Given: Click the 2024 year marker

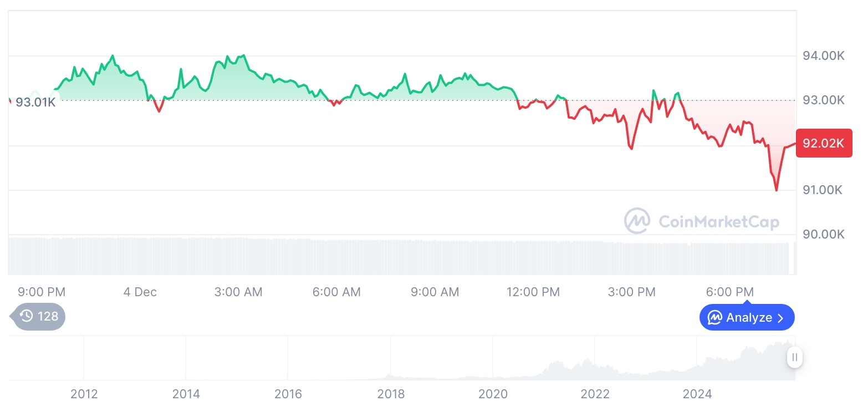Looking at the screenshot, I should (x=697, y=394).
